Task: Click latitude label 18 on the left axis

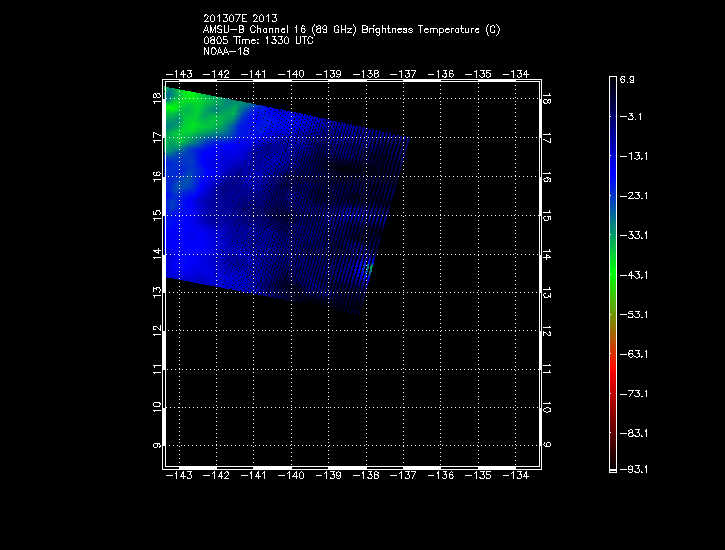Action: point(157,99)
